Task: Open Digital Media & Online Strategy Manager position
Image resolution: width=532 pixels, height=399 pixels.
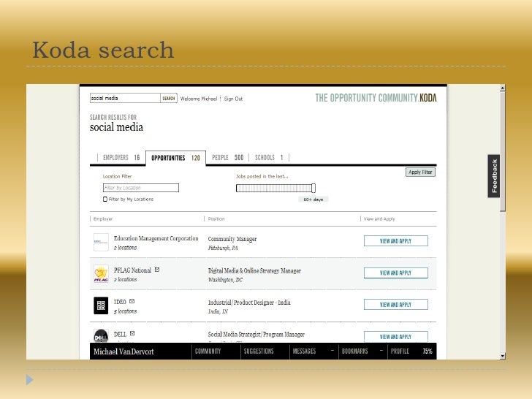Action: coord(254,270)
